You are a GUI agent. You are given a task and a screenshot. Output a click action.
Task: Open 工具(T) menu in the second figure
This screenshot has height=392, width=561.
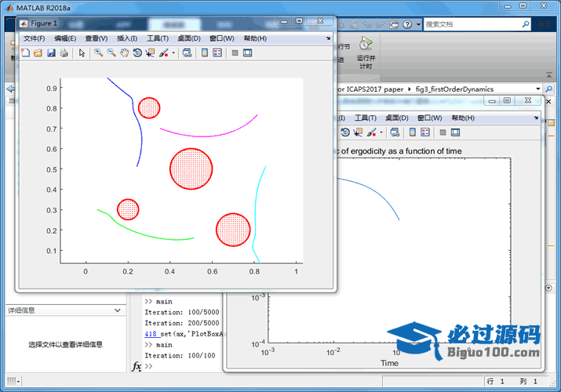(x=366, y=118)
